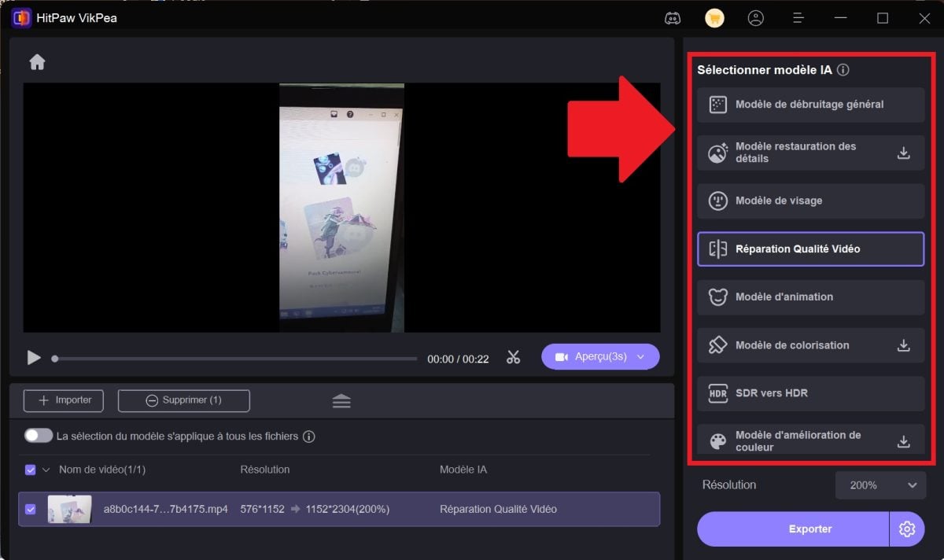Screen dimensions: 944x560
Task: Go to the Home screen icon
Action: coord(37,63)
